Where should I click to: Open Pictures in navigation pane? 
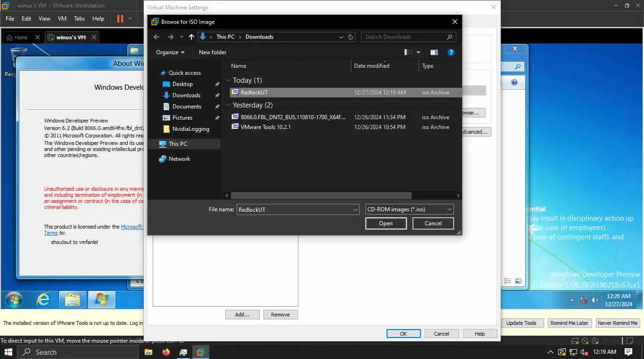[x=182, y=118]
